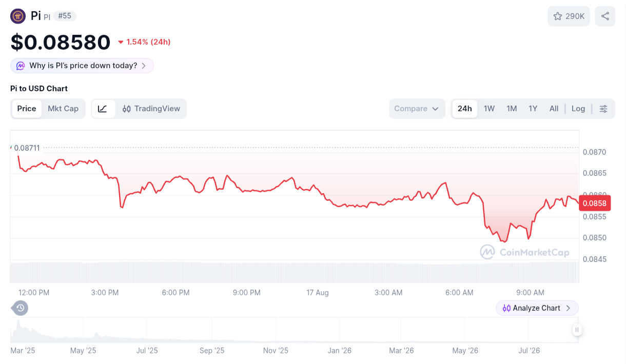This screenshot has width=626, height=364.
Task: Click the 6:00 AM time axis label
Action: pyautogui.click(x=459, y=293)
